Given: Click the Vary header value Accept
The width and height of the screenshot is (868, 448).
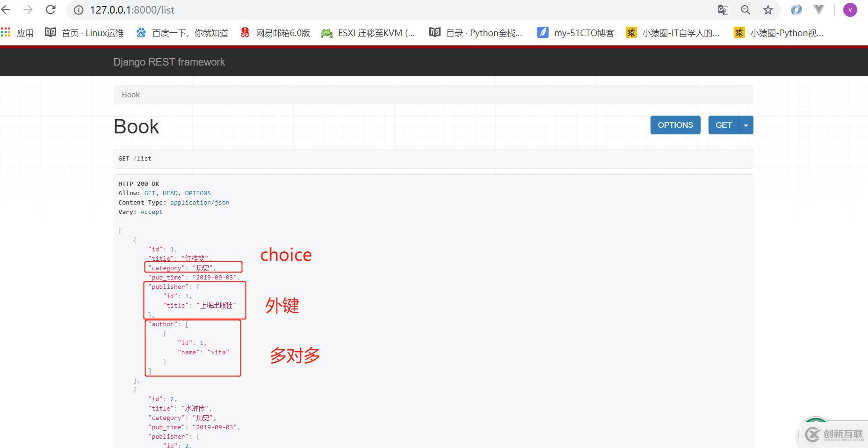Looking at the screenshot, I should click(152, 212).
